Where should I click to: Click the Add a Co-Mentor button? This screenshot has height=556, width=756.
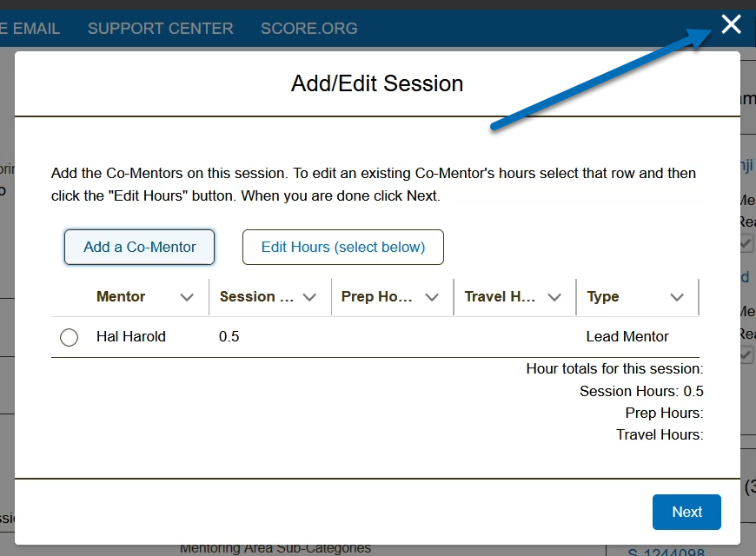click(x=140, y=247)
